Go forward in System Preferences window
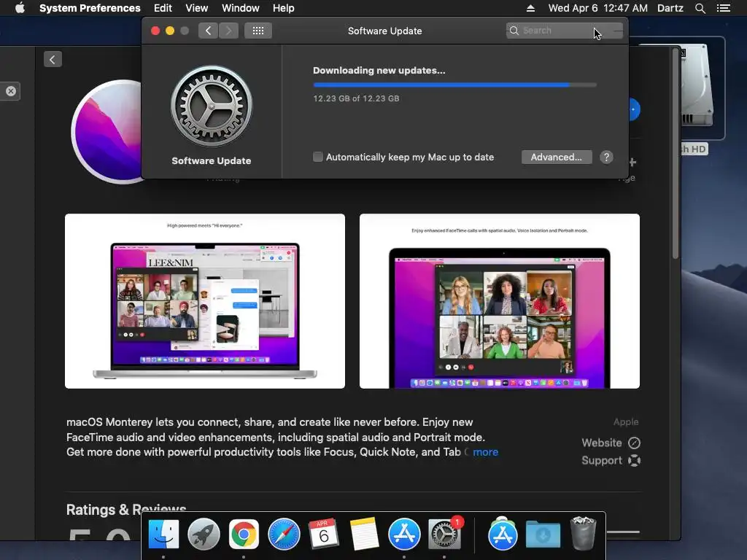The image size is (747, 560). coord(228,31)
